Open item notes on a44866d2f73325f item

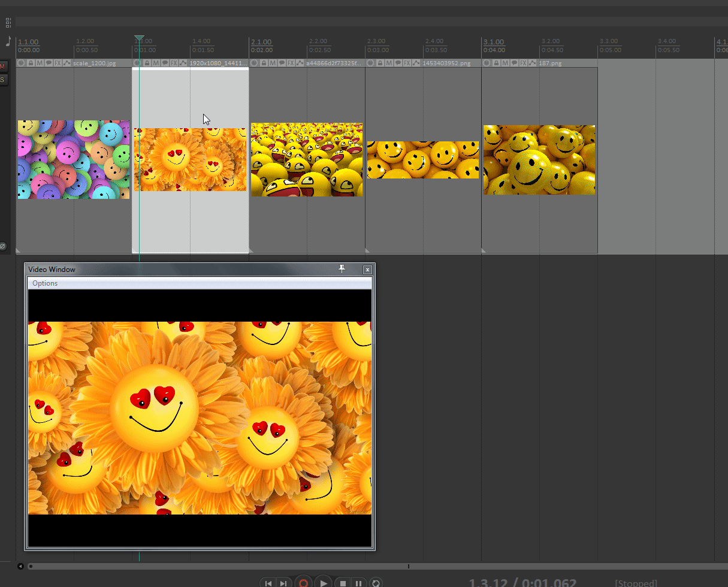pyautogui.click(x=282, y=63)
